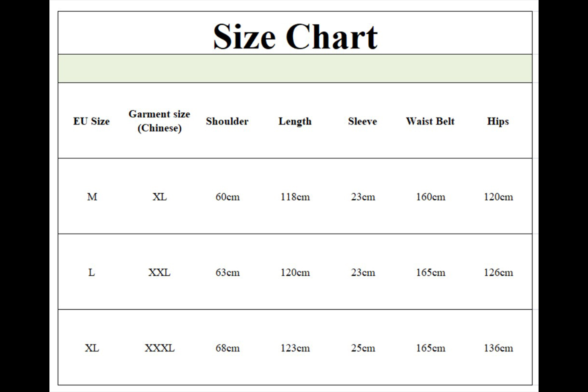Click the Garment size (Chinese) header

point(159,121)
